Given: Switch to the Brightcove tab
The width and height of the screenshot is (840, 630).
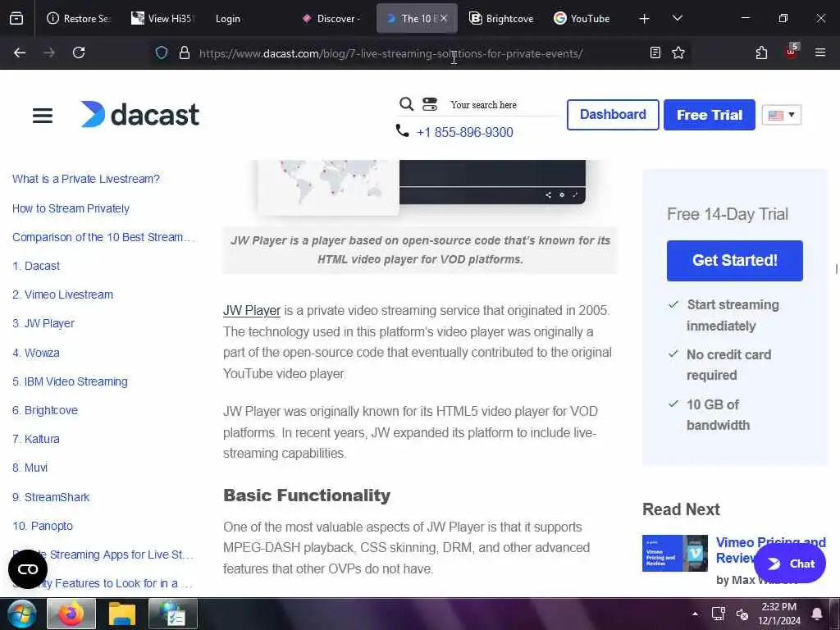Looking at the screenshot, I should pyautogui.click(x=501, y=19).
